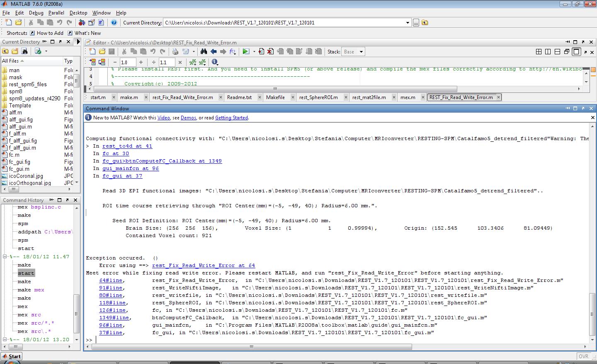Image resolution: width=597 pixels, height=364 pixels.
Task: Navigate forward arrow in Editor toolbar
Action: (223, 51)
